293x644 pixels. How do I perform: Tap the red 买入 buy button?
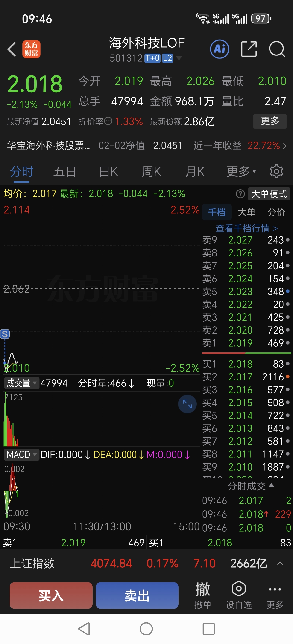click(51, 595)
